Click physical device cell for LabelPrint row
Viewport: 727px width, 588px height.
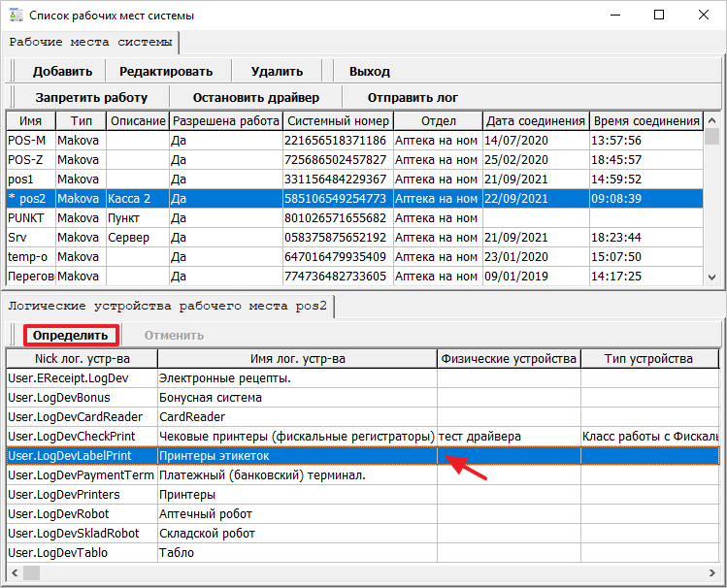click(508, 455)
